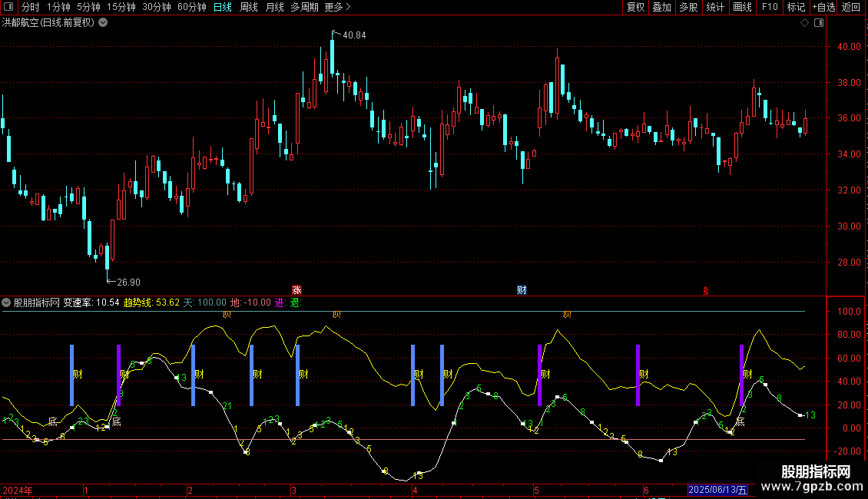Click the 复权 button

[x=635, y=7]
